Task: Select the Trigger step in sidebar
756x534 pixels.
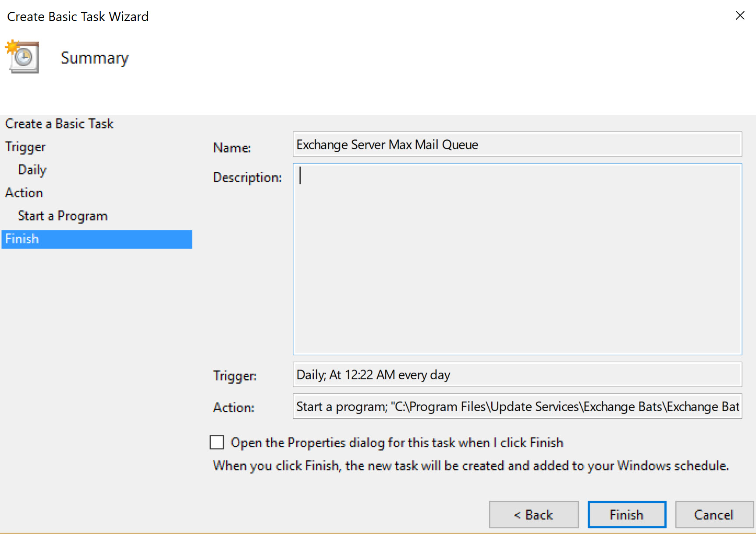Action: [25, 147]
